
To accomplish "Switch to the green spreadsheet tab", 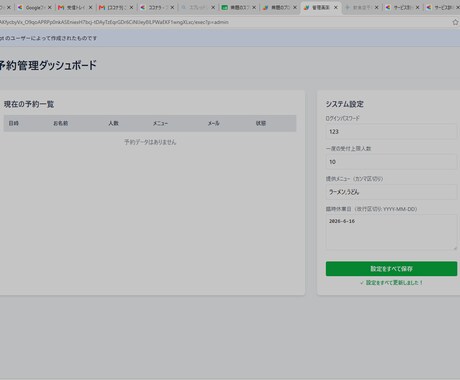I will tap(239, 7).
